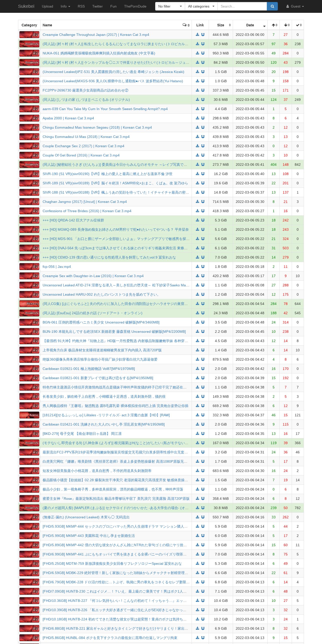Download torrent file for fcp-056 Jav.mp4
The height and width of the screenshot is (644, 322).
pos(198,267)
